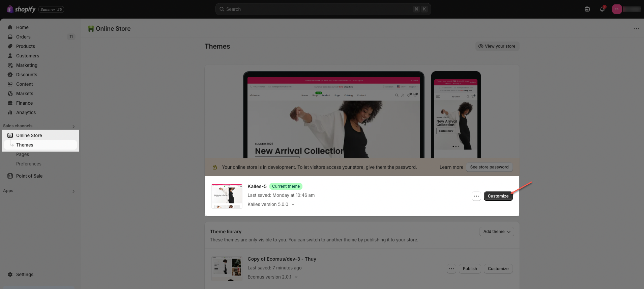The height and width of the screenshot is (289, 644).
Task: Open the Sidekick assistant icon in the top bar
Action: coord(587,9)
